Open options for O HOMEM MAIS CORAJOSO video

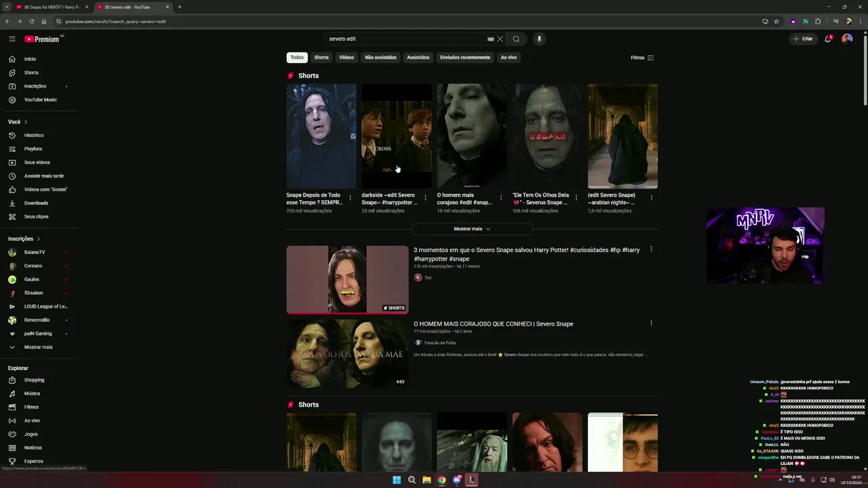click(x=651, y=323)
